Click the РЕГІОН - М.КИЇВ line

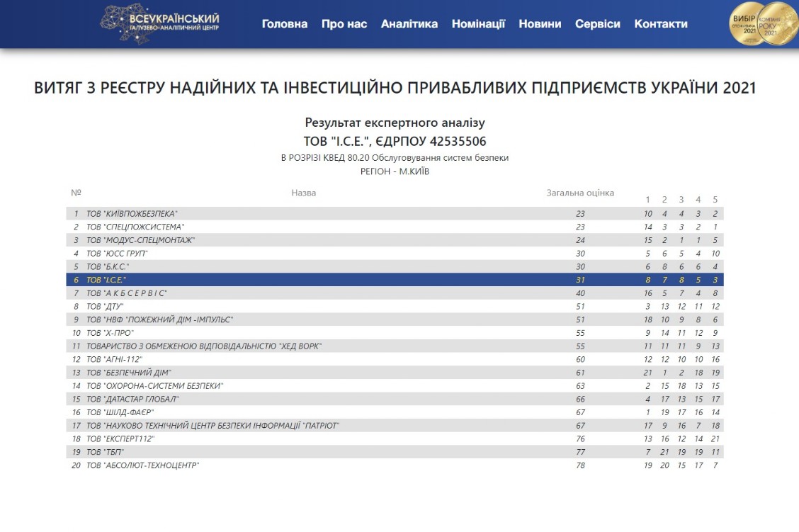coord(395,171)
